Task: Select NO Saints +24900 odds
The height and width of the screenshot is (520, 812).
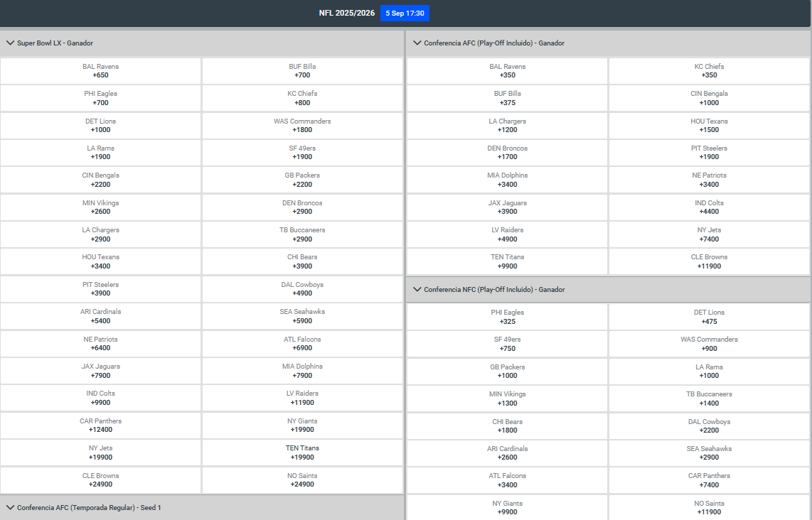Action: [x=302, y=480]
